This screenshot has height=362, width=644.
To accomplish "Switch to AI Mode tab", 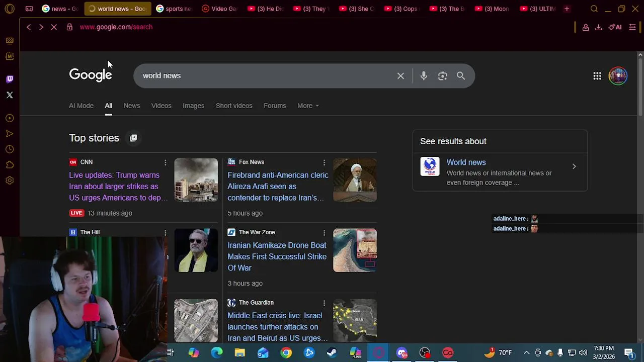I will coord(81,106).
